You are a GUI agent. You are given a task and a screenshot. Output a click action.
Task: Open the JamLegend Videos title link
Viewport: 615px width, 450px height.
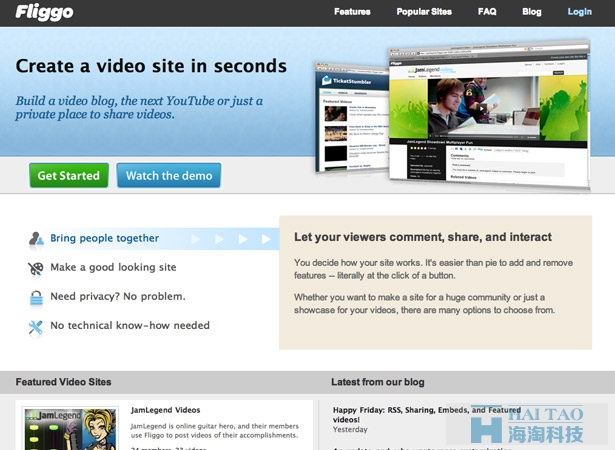(x=166, y=410)
